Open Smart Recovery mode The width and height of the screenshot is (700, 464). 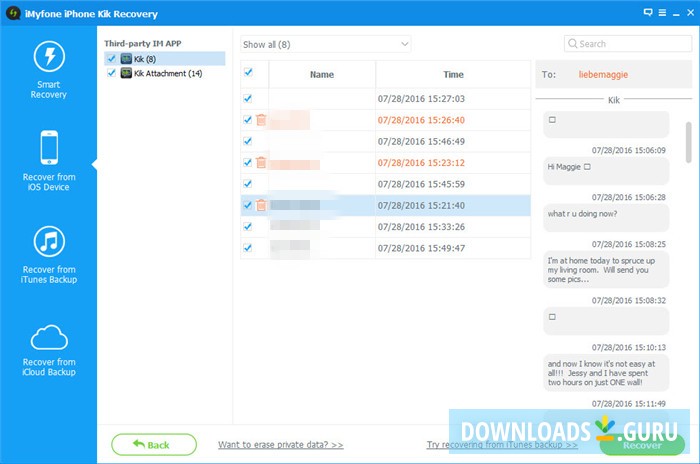click(x=49, y=70)
